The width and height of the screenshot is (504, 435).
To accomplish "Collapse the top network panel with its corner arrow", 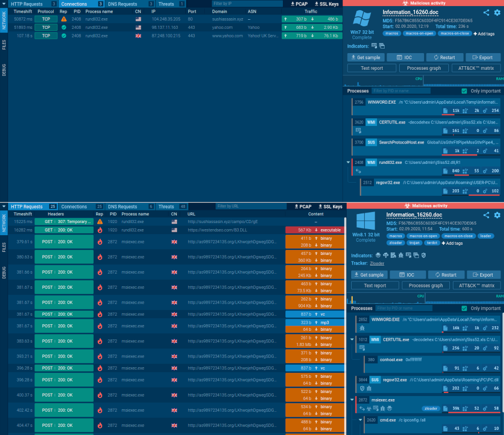I will coord(4,4).
